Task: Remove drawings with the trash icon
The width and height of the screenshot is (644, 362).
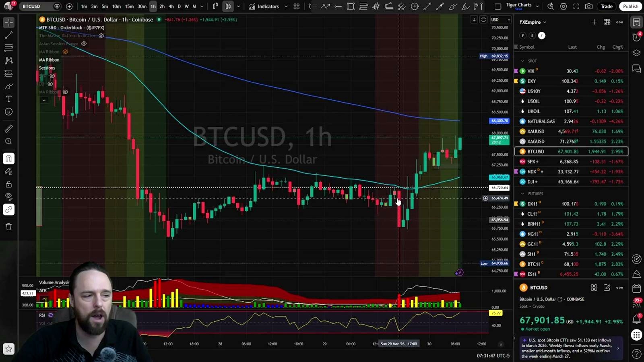Action: [x=9, y=226]
